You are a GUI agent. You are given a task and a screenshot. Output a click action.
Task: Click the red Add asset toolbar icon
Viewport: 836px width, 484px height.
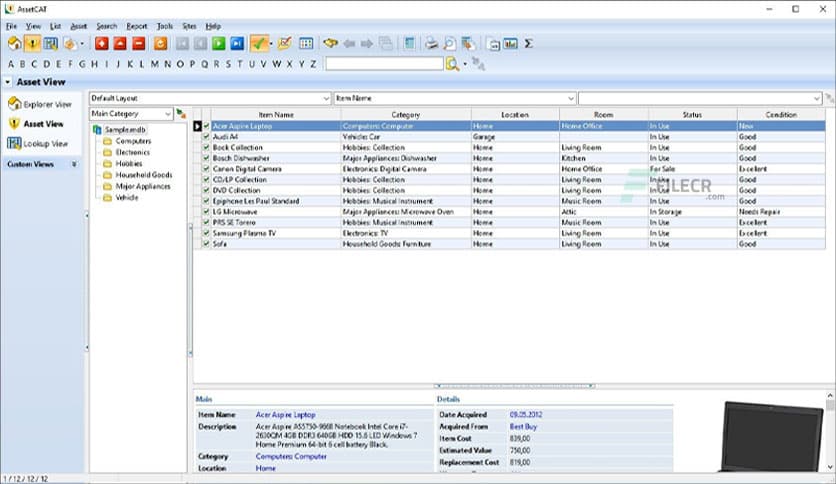pos(102,44)
